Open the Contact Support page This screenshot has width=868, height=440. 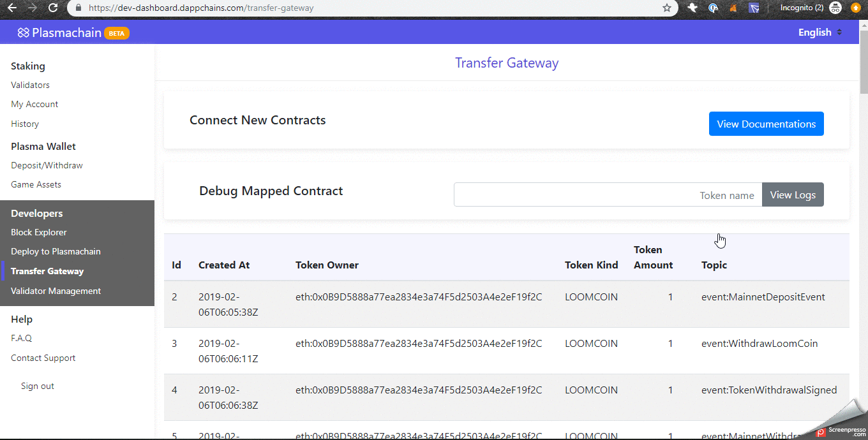43,358
